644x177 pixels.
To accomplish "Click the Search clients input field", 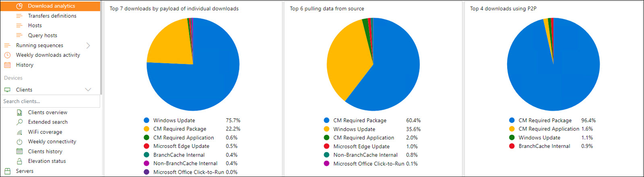I will click(x=50, y=101).
